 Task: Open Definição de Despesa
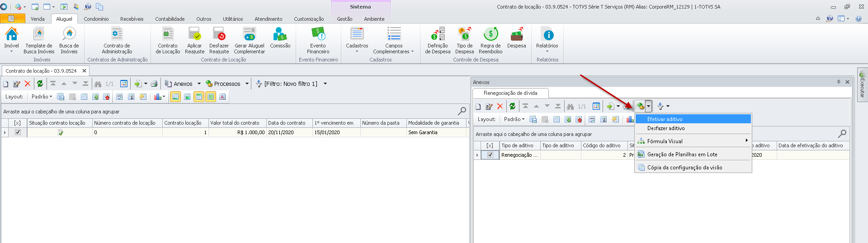click(438, 40)
